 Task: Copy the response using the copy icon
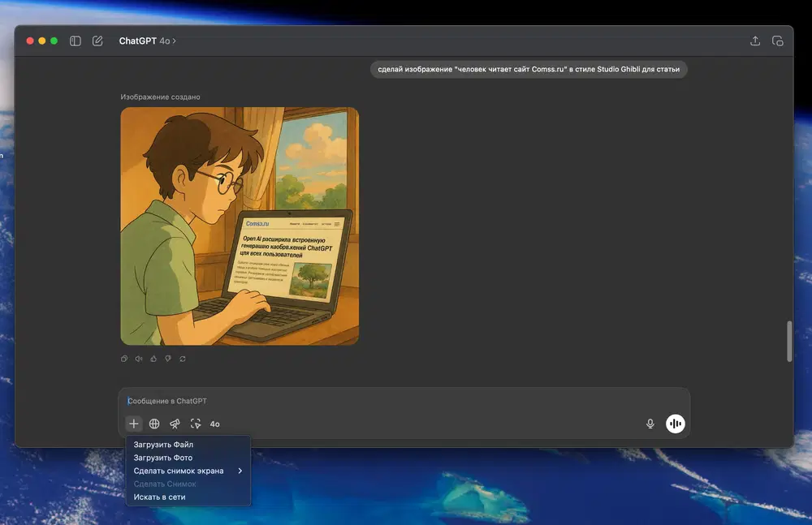click(124, 359)
